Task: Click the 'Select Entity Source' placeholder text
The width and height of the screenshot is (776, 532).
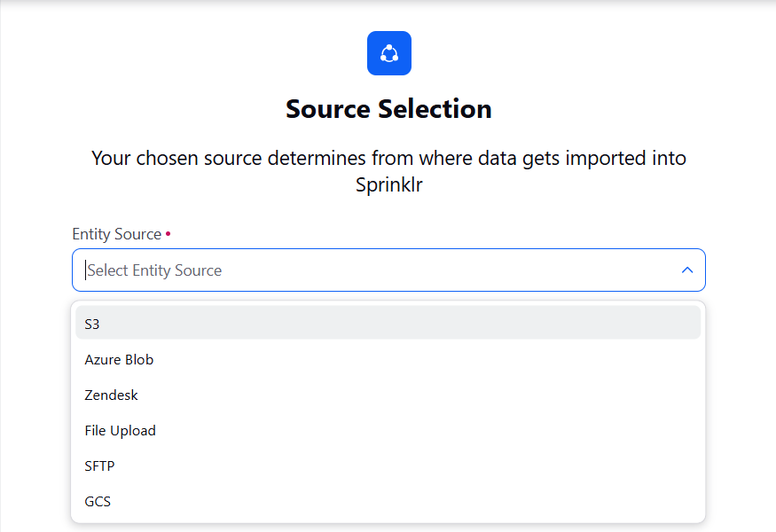Action: click(154, 270)
